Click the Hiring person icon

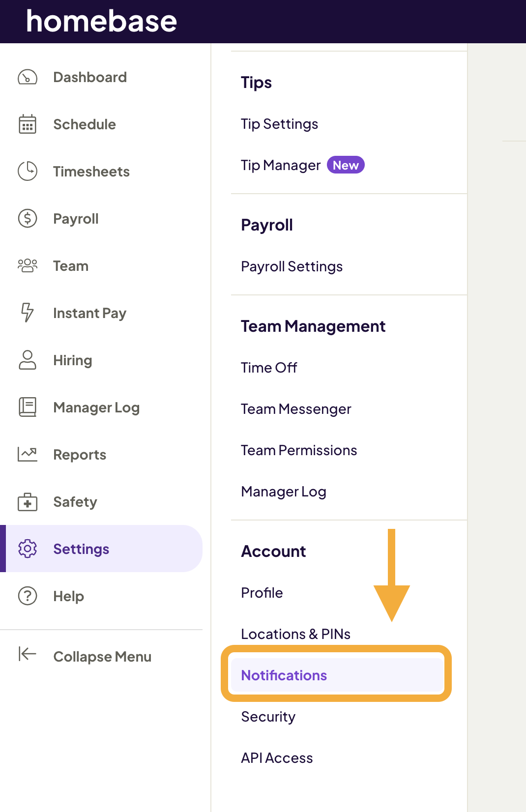pos(28,360)
